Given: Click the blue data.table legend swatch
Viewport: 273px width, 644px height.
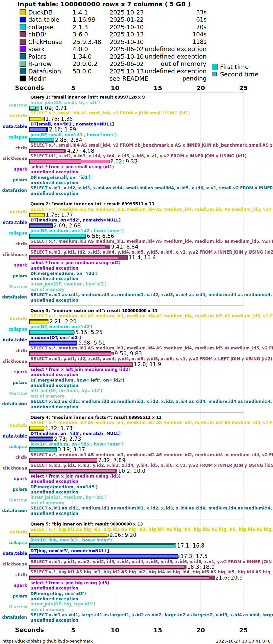Looking at the screenshot, I should tap(23, 20).
